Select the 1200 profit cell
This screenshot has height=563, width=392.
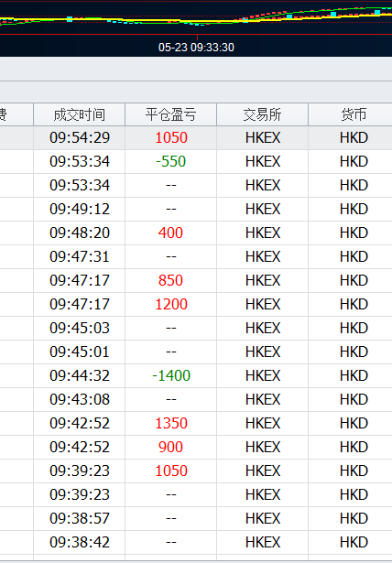pyautogui.click(x=170, y=304)
